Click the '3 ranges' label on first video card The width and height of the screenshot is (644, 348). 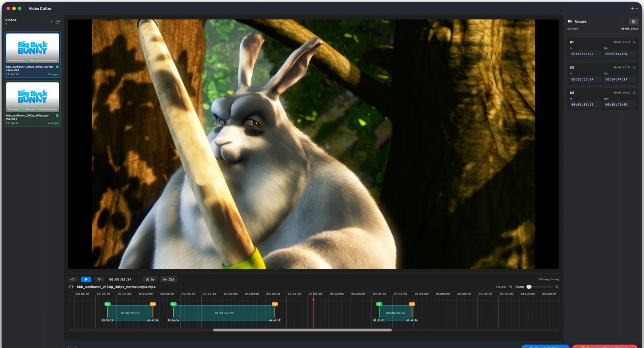53,75
